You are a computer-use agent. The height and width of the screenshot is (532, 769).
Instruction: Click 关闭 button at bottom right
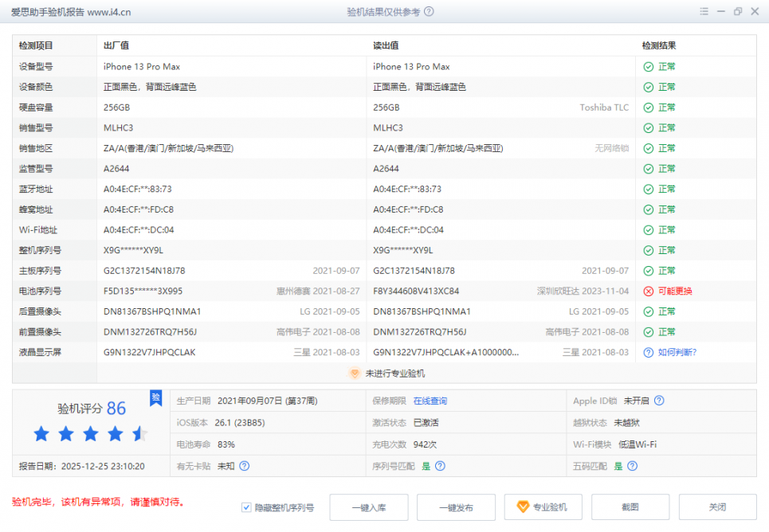717,507
